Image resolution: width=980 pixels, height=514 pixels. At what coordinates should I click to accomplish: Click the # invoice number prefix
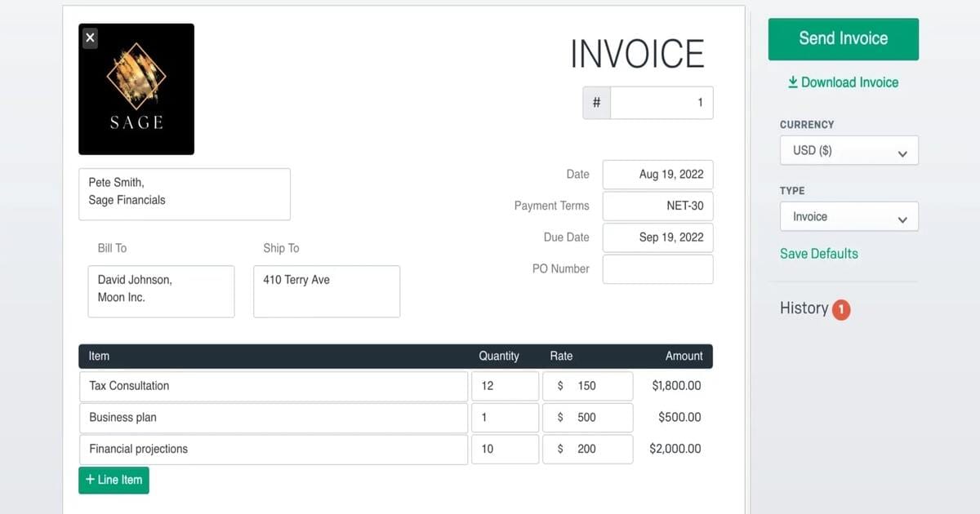tap(596, 103)
